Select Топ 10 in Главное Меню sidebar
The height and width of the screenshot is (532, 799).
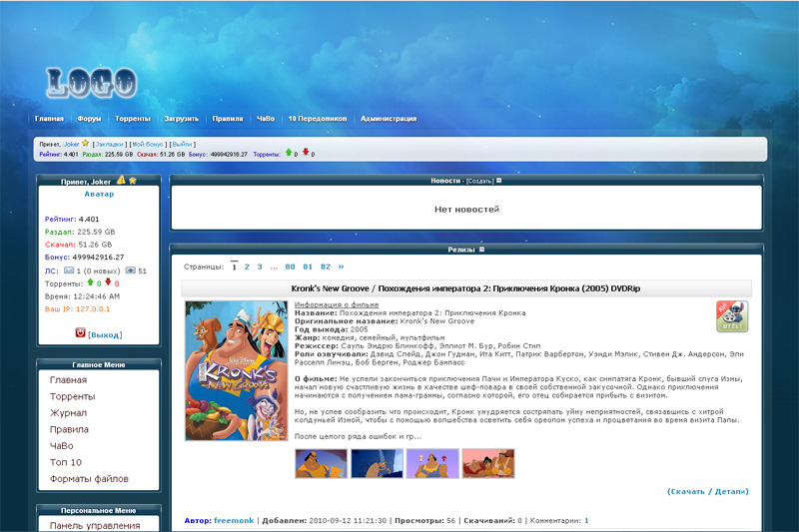(66, 462)
